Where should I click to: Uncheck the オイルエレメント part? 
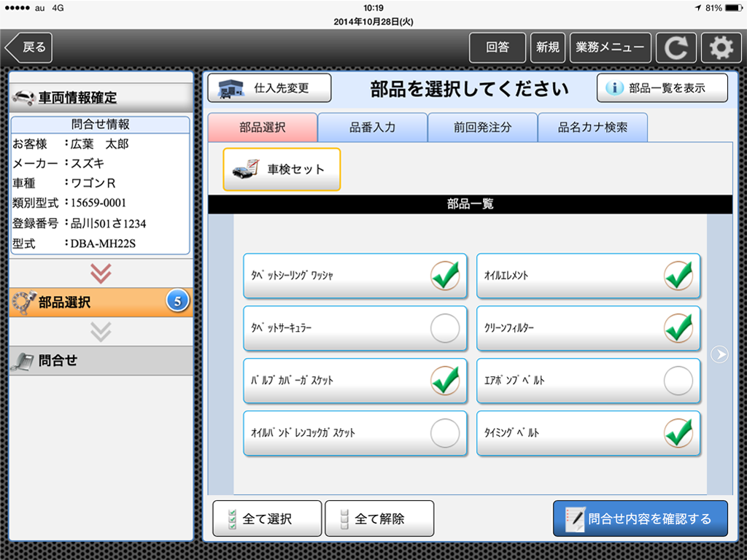tap(678, 276)
